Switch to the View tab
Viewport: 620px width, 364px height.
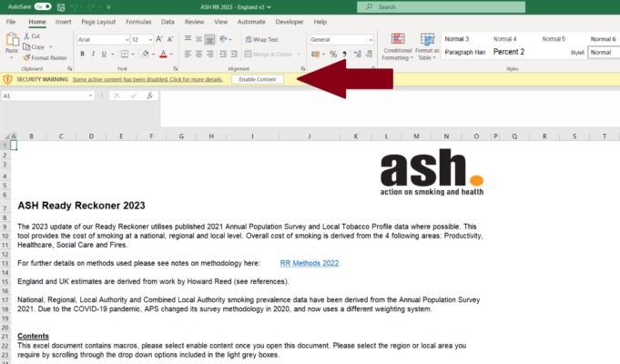point(220,22)
